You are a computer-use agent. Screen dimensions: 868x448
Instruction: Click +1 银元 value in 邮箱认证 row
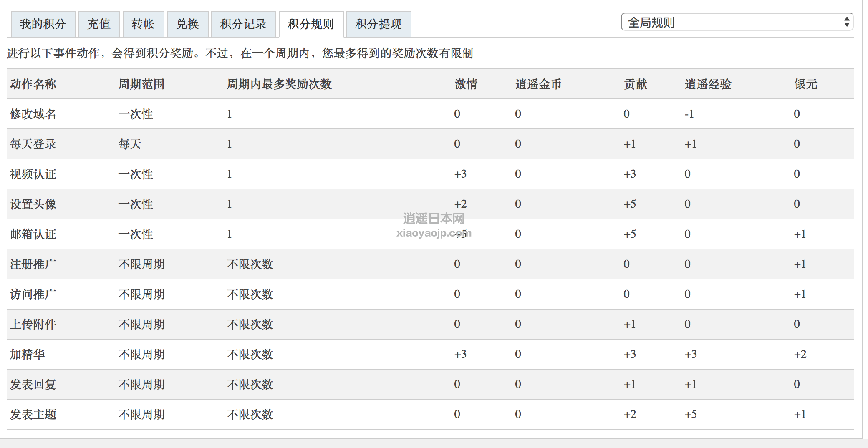[800, 234]
